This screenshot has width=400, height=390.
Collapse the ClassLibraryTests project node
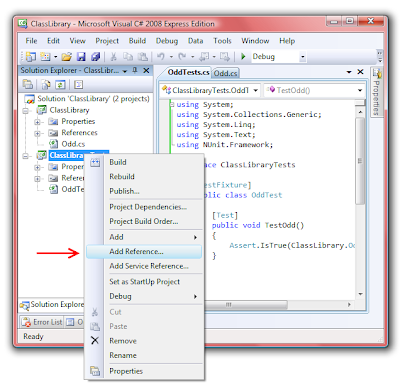[26, 156]
